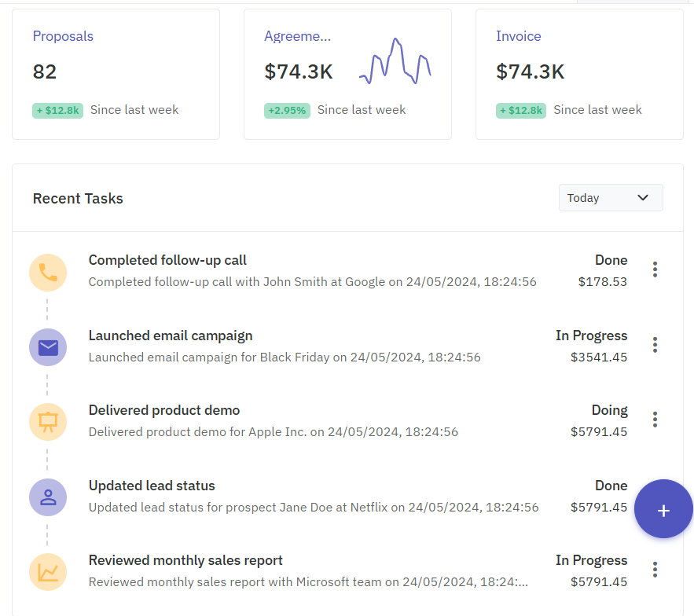Click the phone icon for follow-up call

coord(48,273)
